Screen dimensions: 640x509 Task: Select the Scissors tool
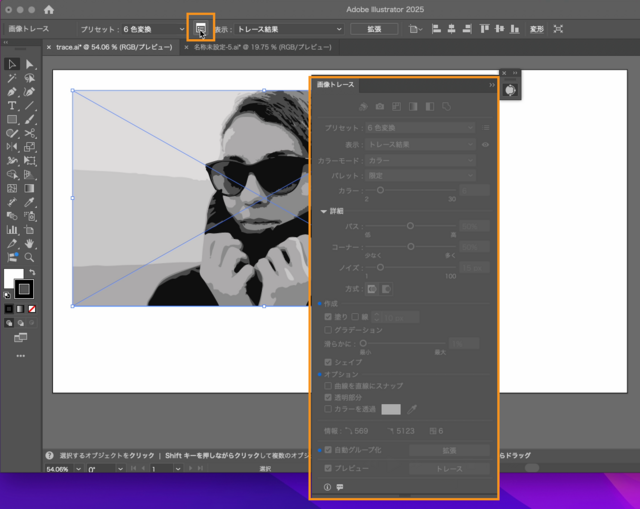(29, 133)
